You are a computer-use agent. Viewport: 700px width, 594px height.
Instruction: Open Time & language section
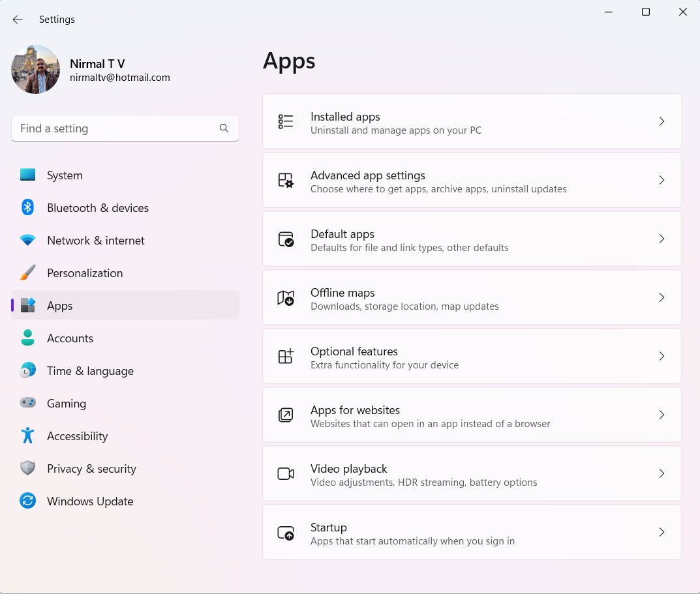[x=125, y=371]
